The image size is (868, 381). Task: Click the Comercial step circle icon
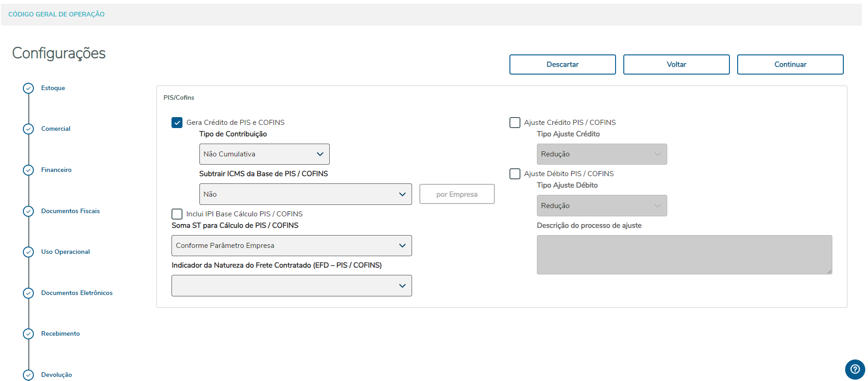tap(28, 129)
